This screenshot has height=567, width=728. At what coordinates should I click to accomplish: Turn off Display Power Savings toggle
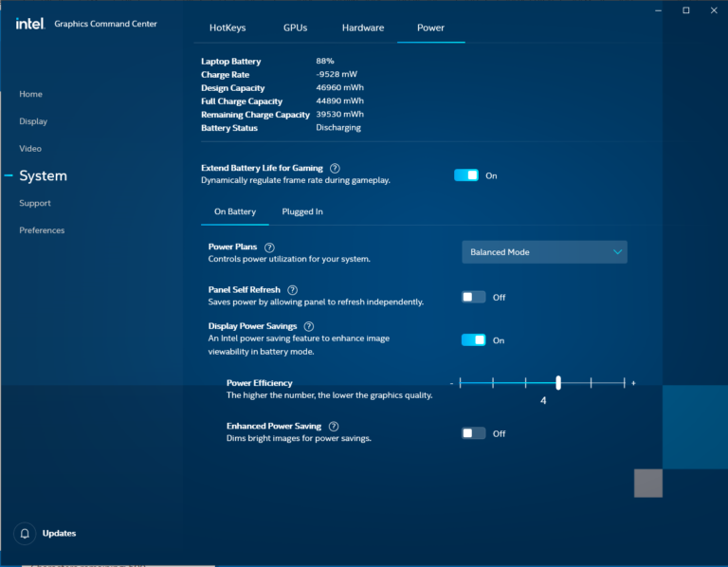(x=474, y=340)
